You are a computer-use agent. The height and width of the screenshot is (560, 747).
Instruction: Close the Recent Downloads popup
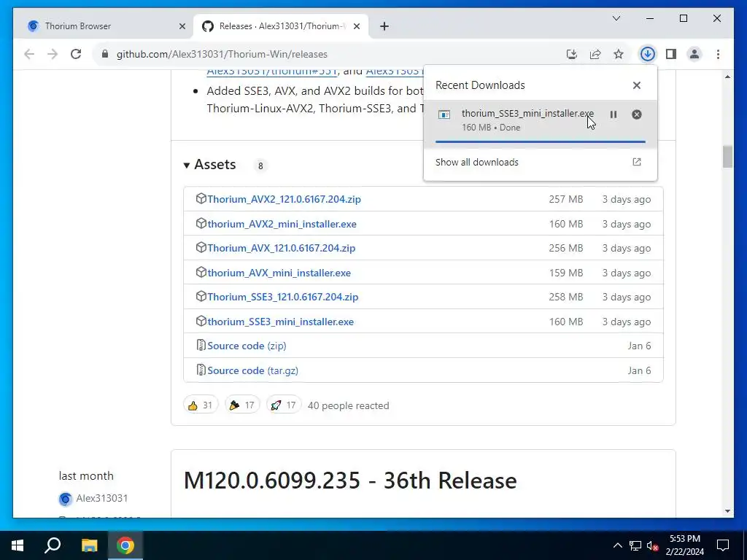[x=636, y=85]
